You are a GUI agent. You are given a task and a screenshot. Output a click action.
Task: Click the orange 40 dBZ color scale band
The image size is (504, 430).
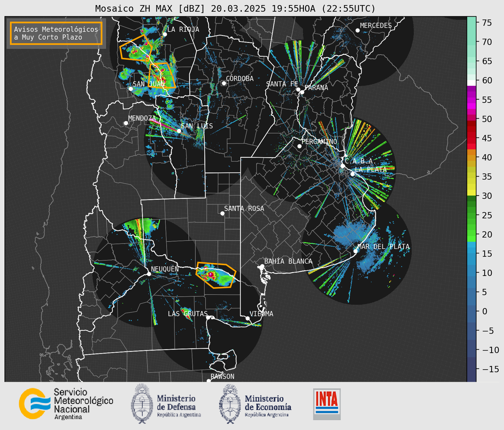[x=471, y=158]
